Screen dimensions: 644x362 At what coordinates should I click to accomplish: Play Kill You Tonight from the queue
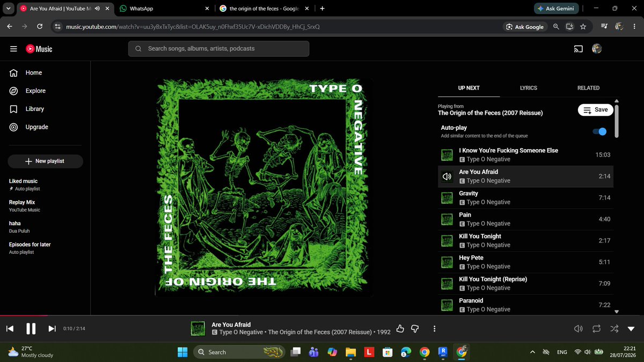point(526,241)
